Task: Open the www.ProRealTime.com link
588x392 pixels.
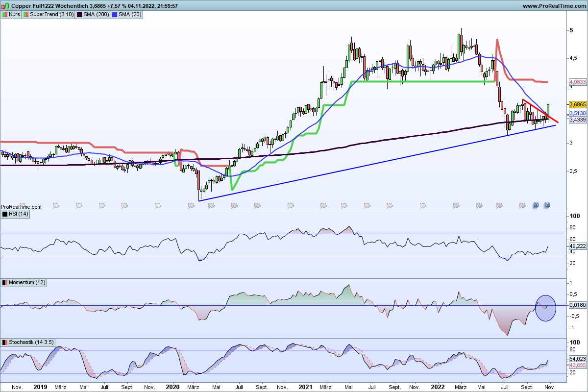Action: [554, 6]
